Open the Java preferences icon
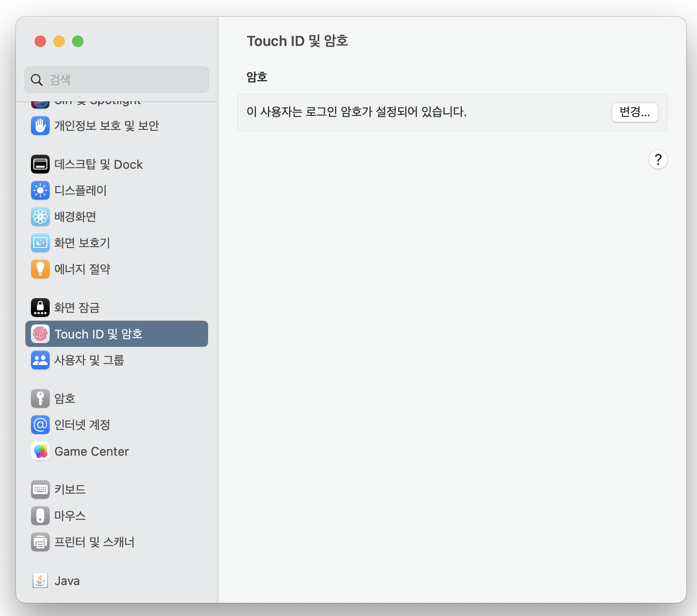 click(x=40, y=580)
